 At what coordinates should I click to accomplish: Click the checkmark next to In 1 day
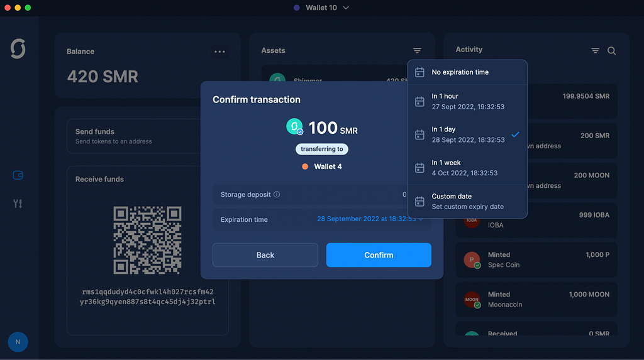click(516, 134)
